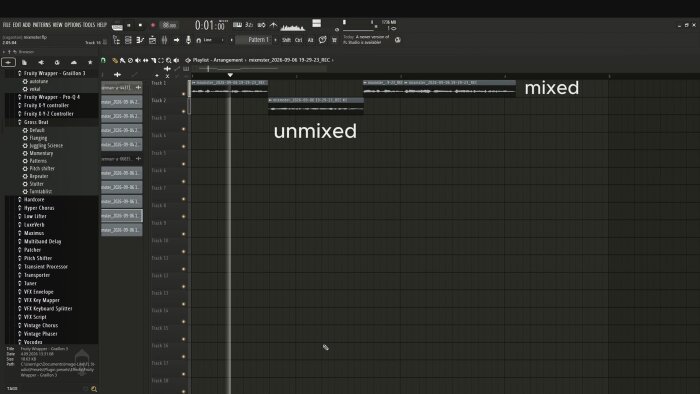Start playback with the Play button
The height and width of the screenshot is (394, 700).
129,25
